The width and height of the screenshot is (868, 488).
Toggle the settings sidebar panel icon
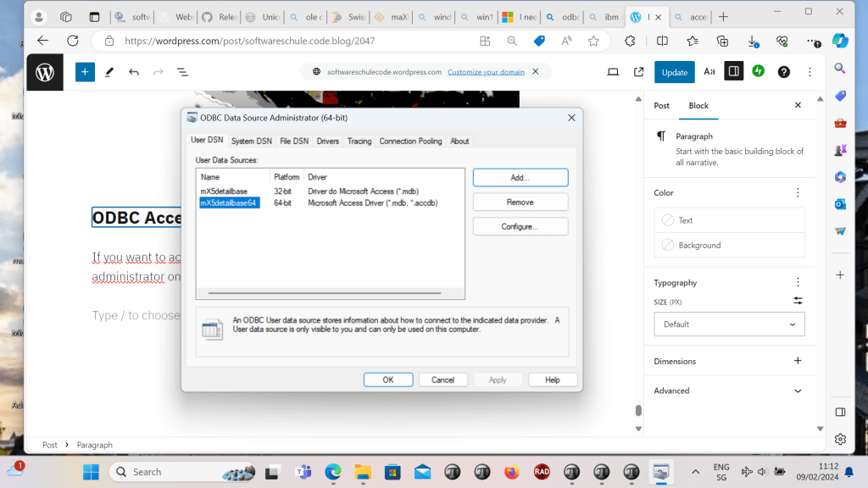[734, 72]
